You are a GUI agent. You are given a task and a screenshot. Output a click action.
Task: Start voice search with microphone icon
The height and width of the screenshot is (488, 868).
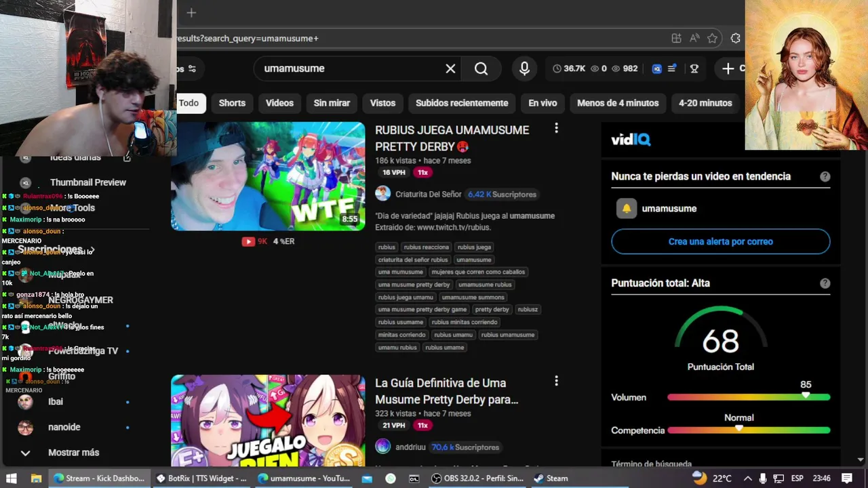(x=524, y=68)
